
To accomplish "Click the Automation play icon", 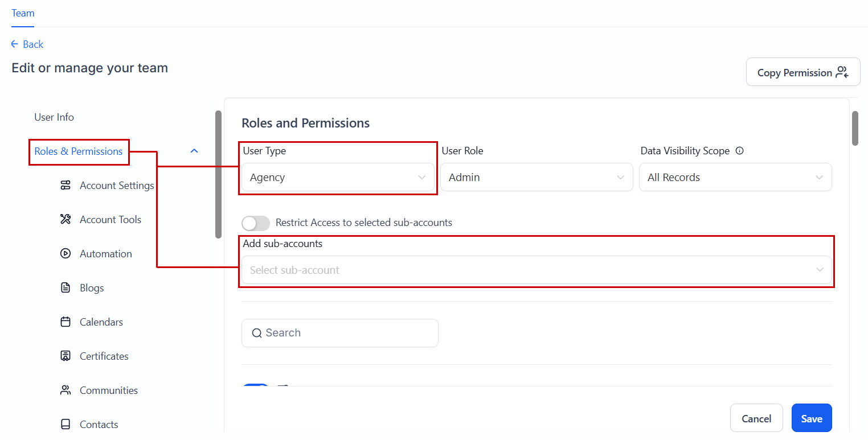I will point(65,254).
